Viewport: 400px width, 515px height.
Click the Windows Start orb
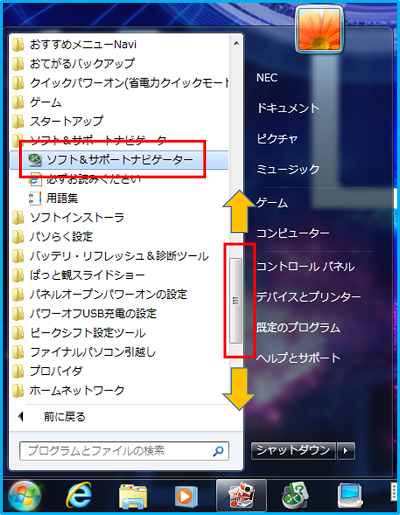[24, 497]
